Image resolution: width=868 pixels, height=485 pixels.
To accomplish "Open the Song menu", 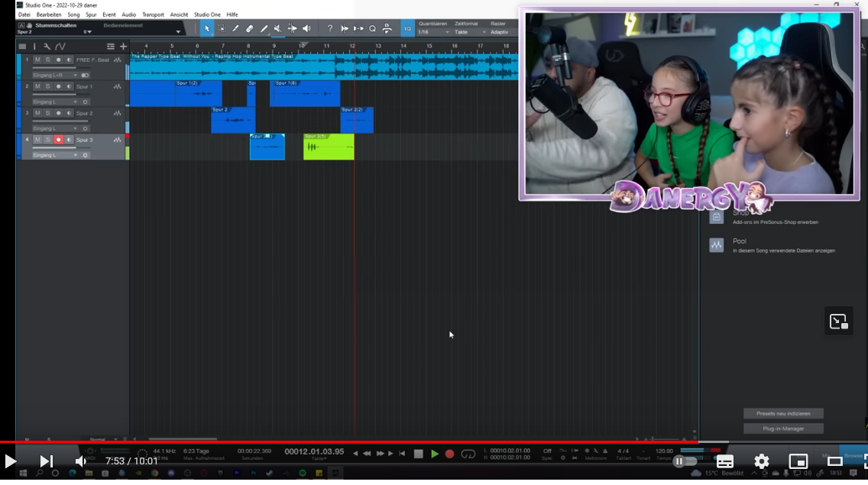I will click(73, 14).
